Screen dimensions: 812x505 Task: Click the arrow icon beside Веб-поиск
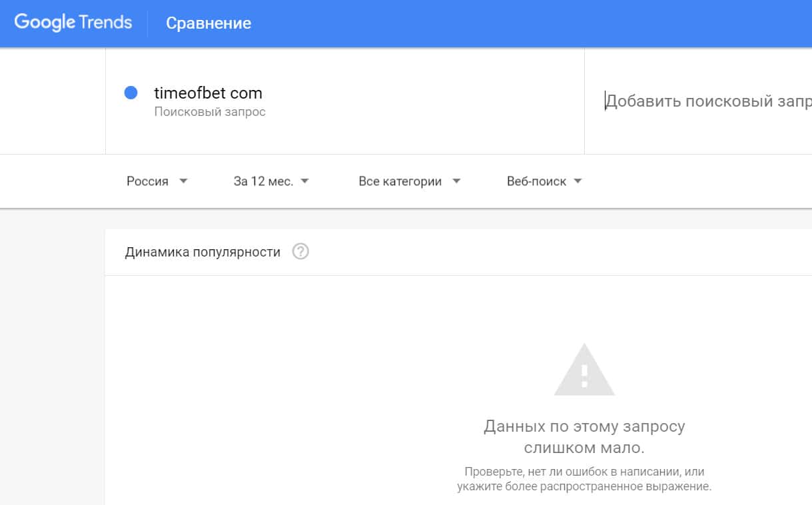tap(578, 181)
